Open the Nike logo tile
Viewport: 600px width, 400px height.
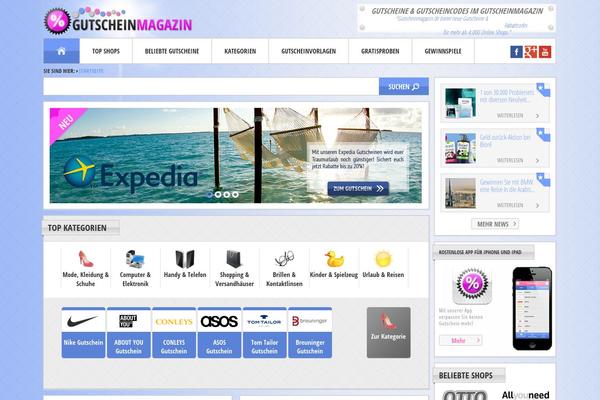[x=83, y=321]
